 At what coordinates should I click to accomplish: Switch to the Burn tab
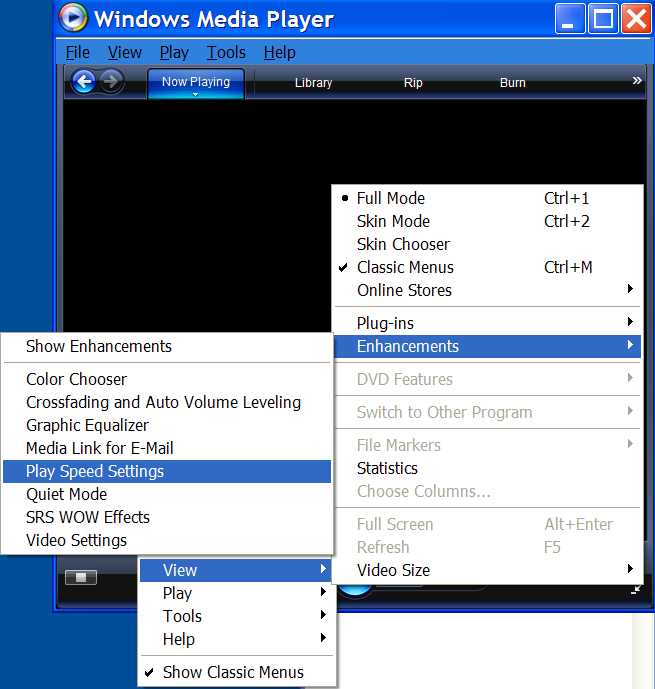(512, 83)
